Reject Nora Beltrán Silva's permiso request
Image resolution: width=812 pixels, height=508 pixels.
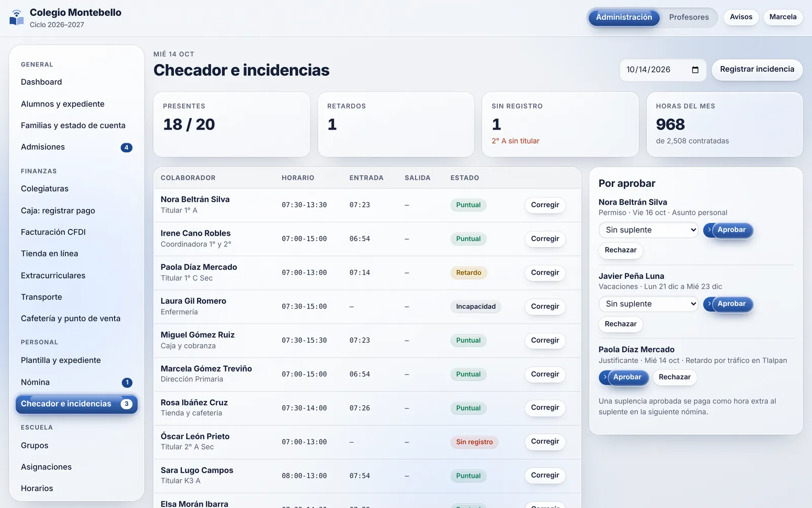[x=620, y=250]
